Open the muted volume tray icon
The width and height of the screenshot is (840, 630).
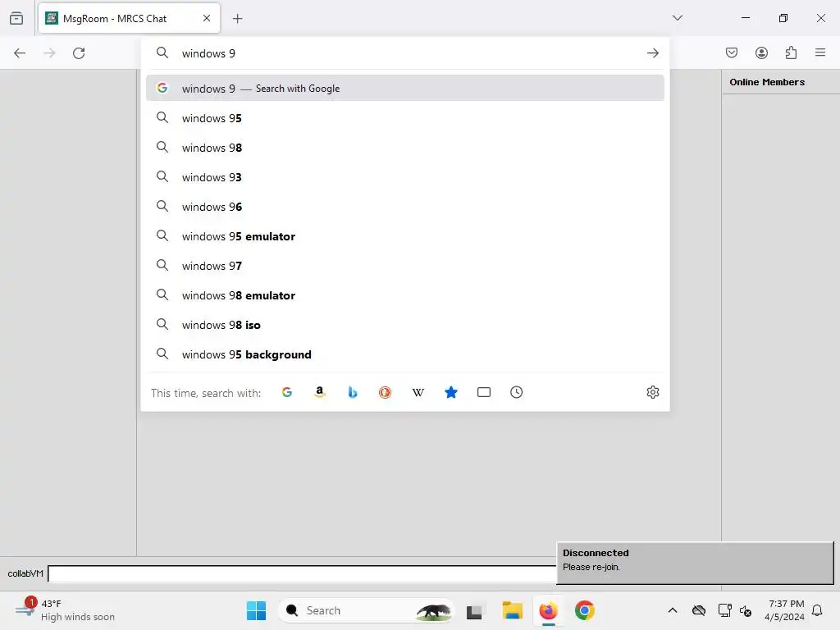coord(745,610)
